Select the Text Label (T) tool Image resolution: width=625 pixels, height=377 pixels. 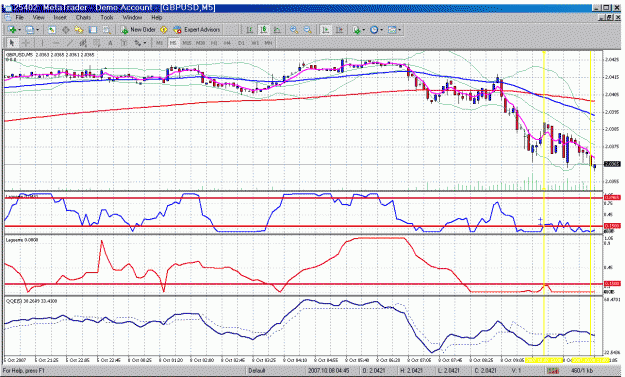[x=124, y=43]
